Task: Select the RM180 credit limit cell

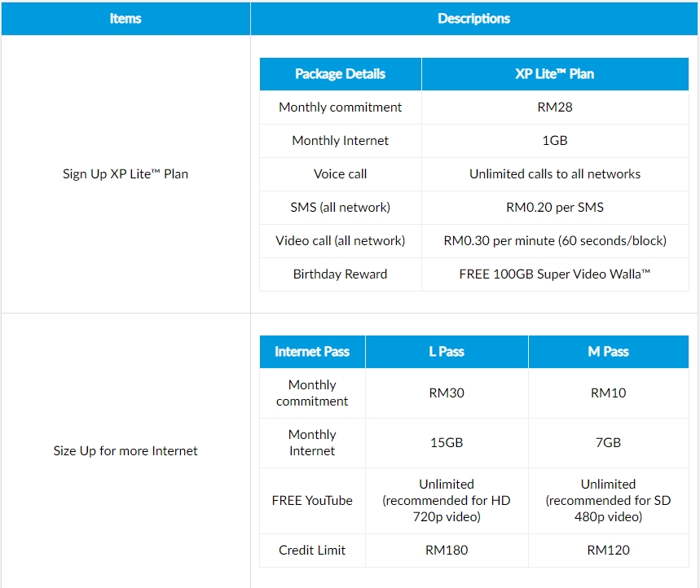Action: tap(446, 551)
